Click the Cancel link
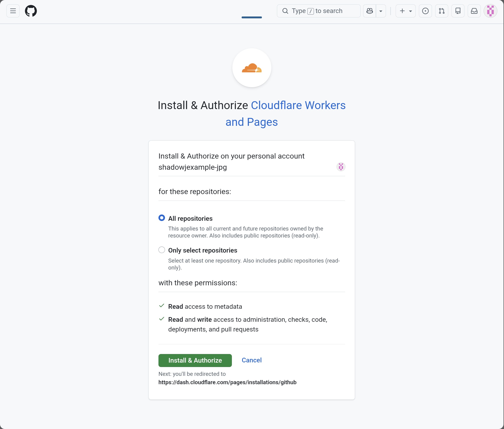 coord(251,360)
